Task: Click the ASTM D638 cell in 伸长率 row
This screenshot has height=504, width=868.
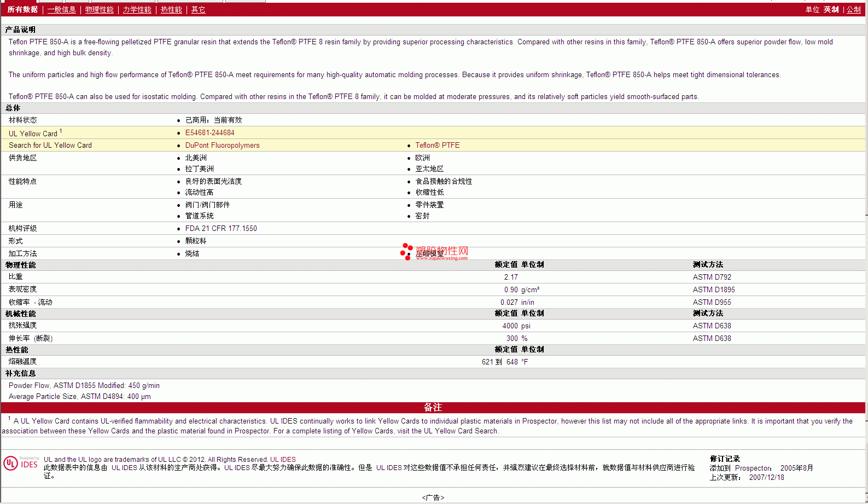Action: [712, 338]
